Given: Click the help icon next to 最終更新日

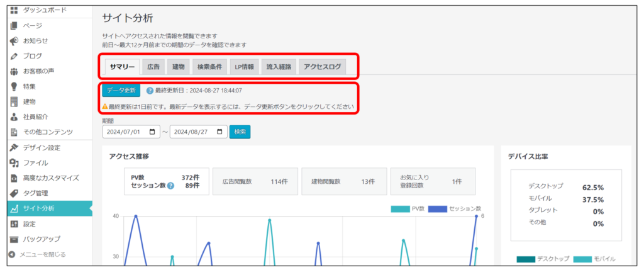Looking at the screenshot, I should pos(150,91).
